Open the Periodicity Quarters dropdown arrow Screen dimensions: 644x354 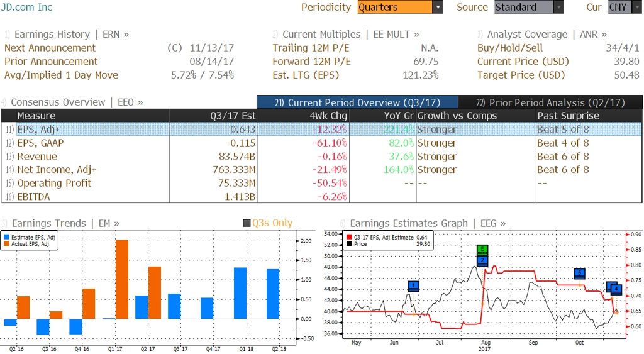tap(438, 8)
